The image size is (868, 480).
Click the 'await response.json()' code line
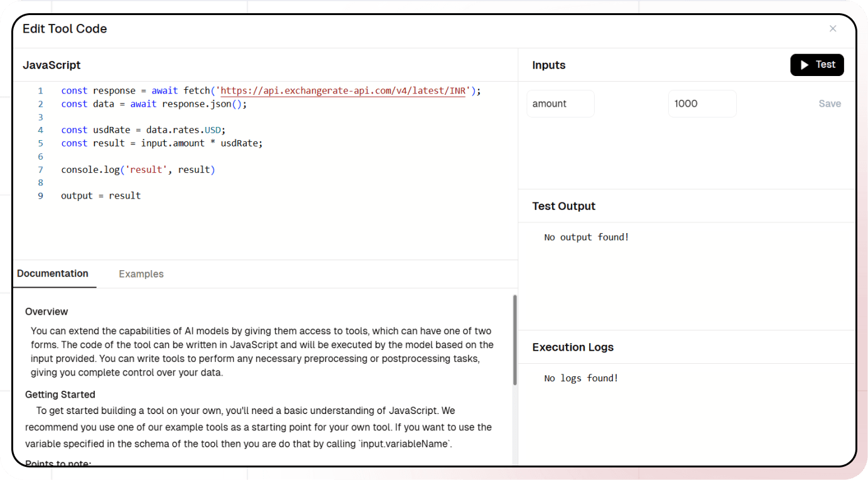(x=154, y=104)
